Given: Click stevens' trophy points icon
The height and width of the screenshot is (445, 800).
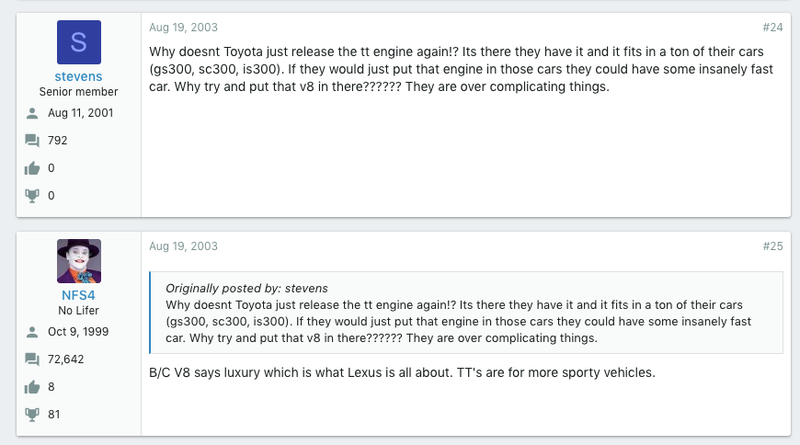Looking at the screenshot, I should pos(32,195).
